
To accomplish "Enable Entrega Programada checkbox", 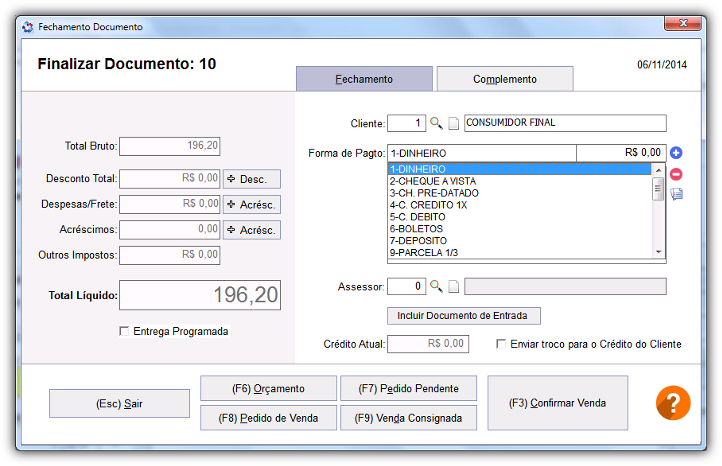I will [124, 331].
